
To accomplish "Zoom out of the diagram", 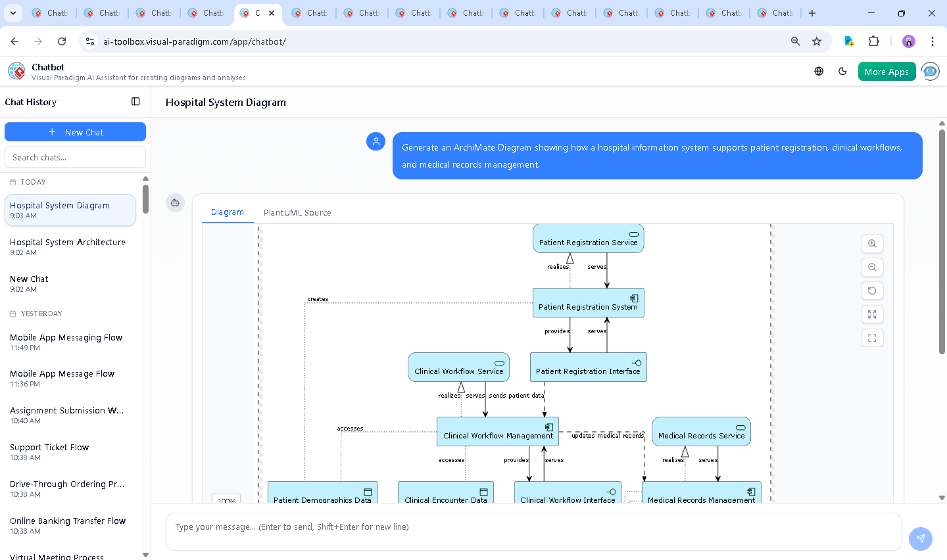I will click(x=872, y=267).
